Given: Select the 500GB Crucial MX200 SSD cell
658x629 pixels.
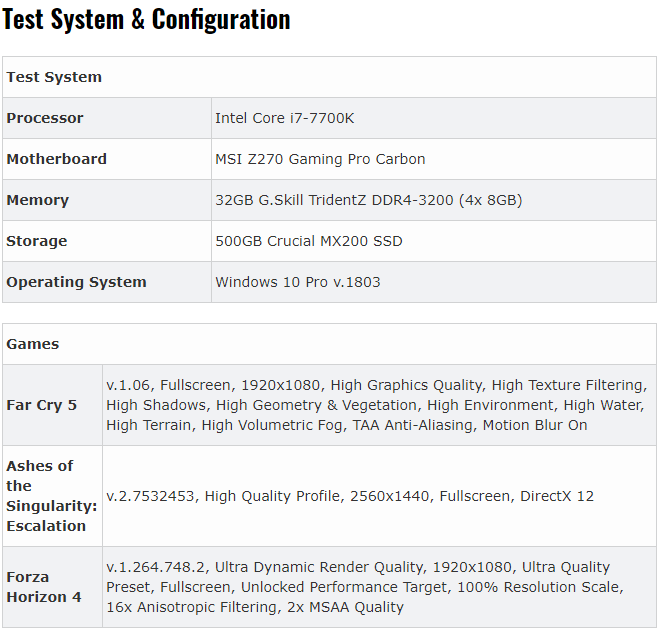Looking at the screenshot, I should coord(434,241).
